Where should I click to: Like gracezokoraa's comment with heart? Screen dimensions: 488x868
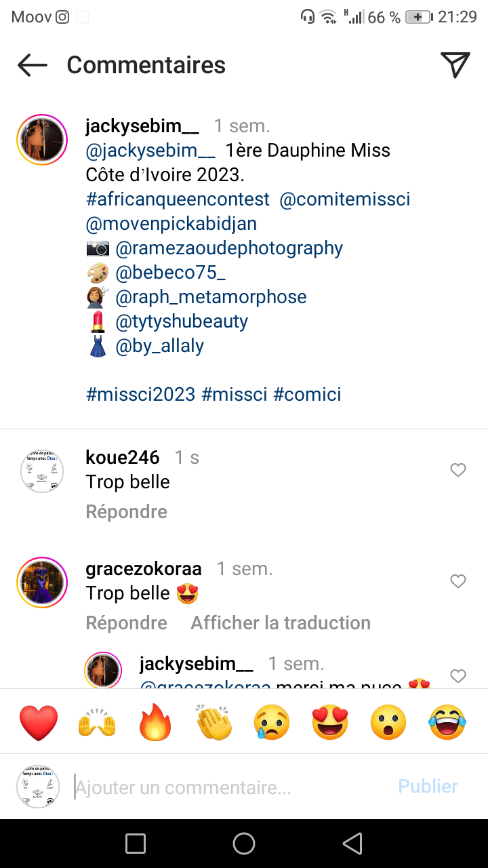pyautogui.click(x=458, y=581)
